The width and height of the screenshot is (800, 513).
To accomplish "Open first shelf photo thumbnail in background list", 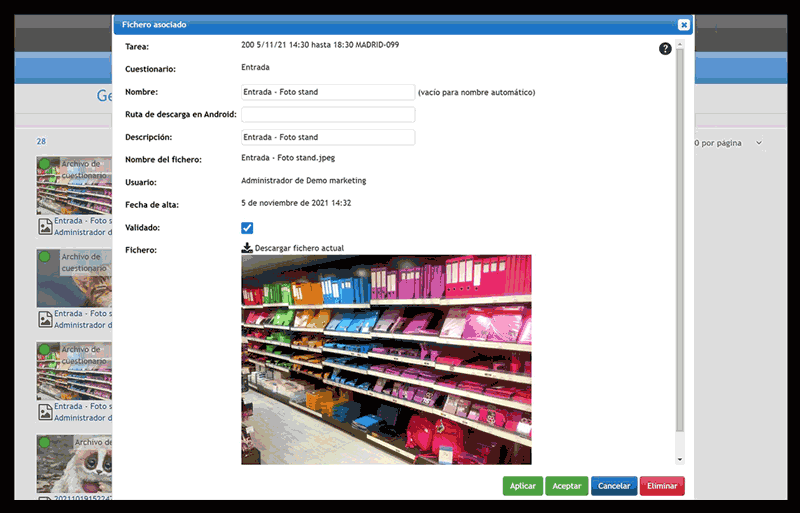I will [74, 185].
